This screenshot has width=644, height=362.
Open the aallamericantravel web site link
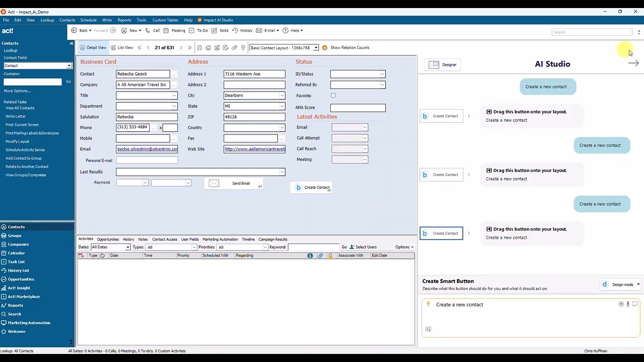coord(255,149)
